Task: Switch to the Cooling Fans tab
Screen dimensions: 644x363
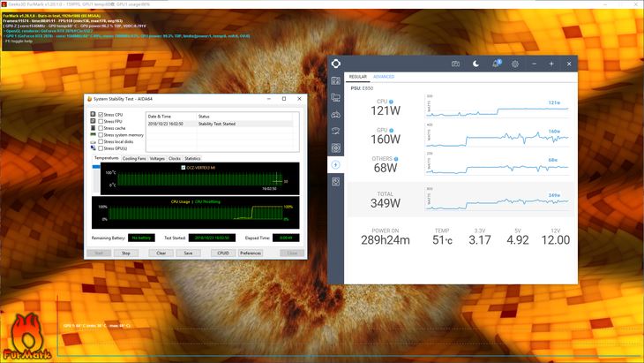Action: coord(134,158)
